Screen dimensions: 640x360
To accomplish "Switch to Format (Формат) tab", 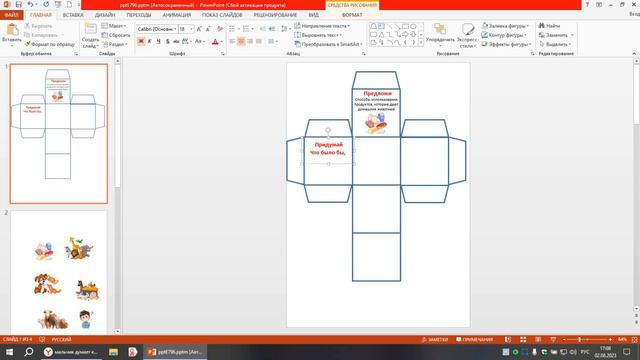I will [352, 15].
